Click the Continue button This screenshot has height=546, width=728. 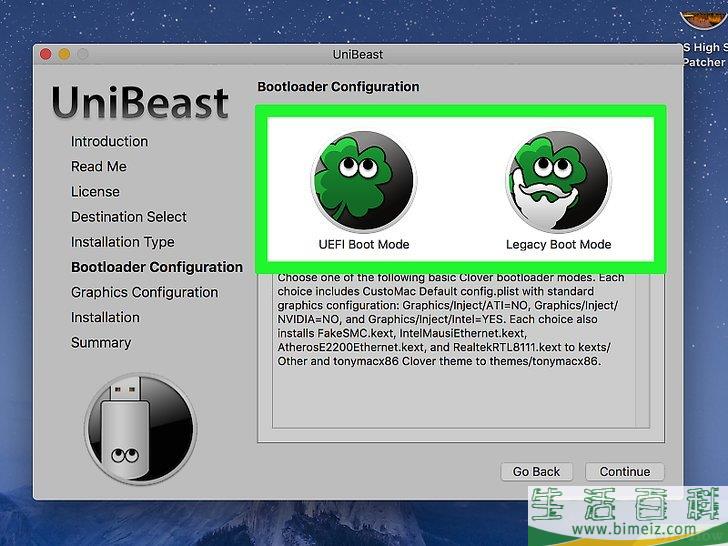[x=624, y=471]
